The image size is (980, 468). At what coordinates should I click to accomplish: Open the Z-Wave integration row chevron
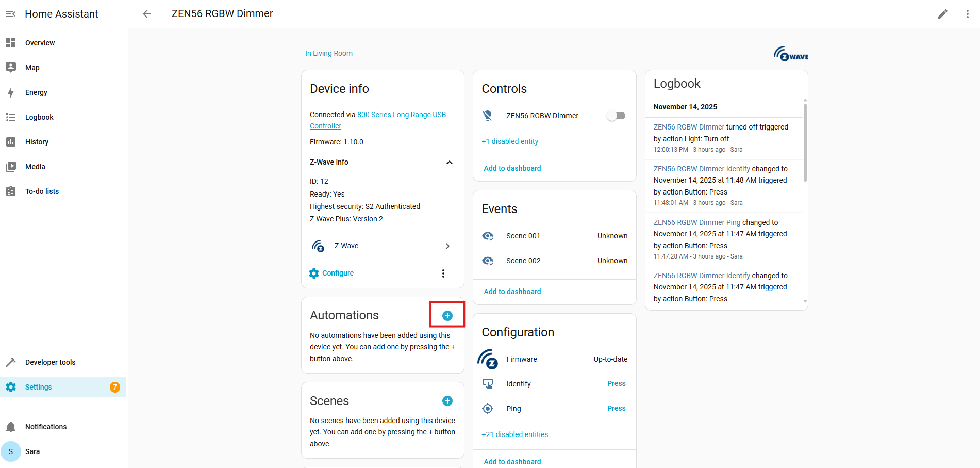point(447,246)
